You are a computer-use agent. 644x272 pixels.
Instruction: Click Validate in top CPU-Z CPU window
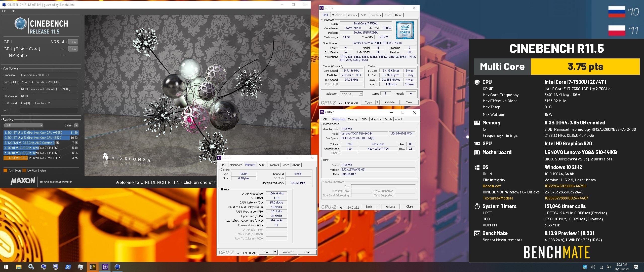(x=390, y=102)
